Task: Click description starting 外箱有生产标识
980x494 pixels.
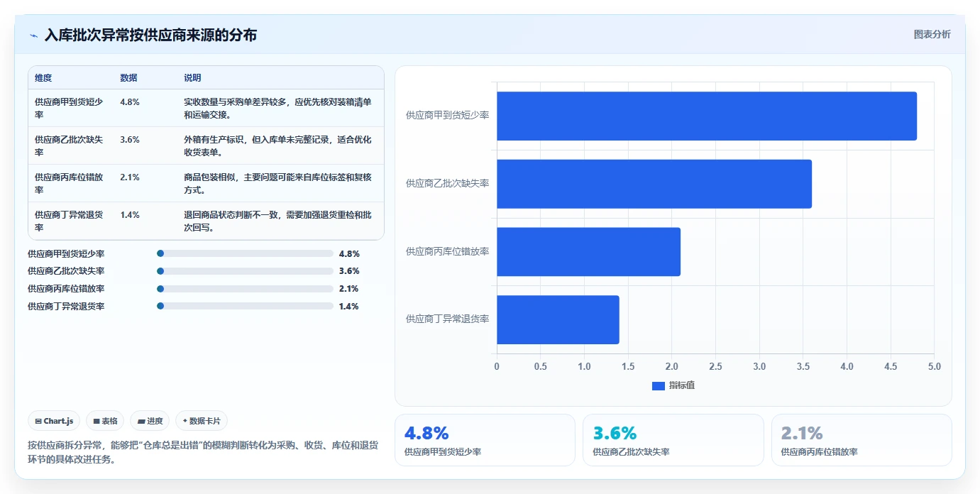Action: 277,146
